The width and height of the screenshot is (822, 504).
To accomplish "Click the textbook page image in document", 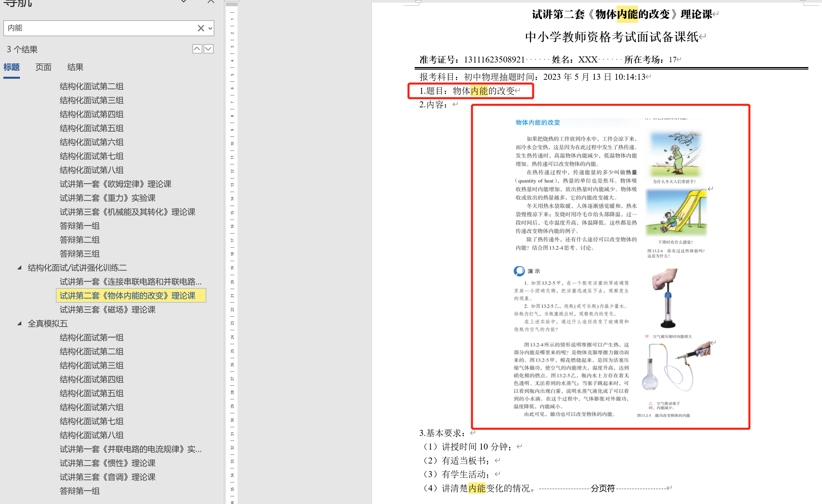I will [x=610, y=267].
